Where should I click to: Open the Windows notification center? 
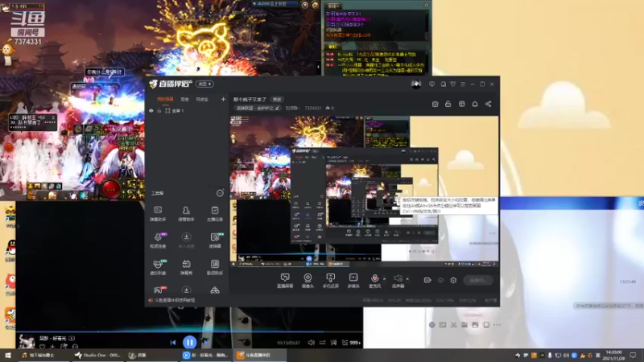(x=634, y=355)
